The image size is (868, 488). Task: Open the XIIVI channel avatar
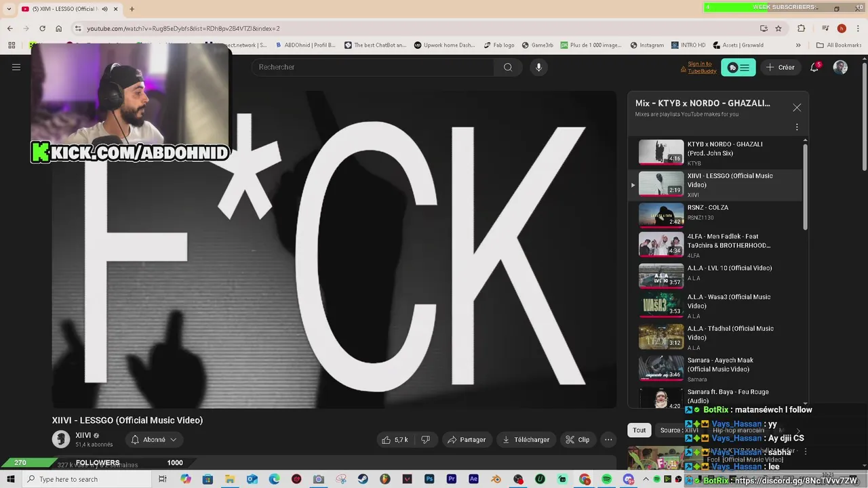pos(61,439)
